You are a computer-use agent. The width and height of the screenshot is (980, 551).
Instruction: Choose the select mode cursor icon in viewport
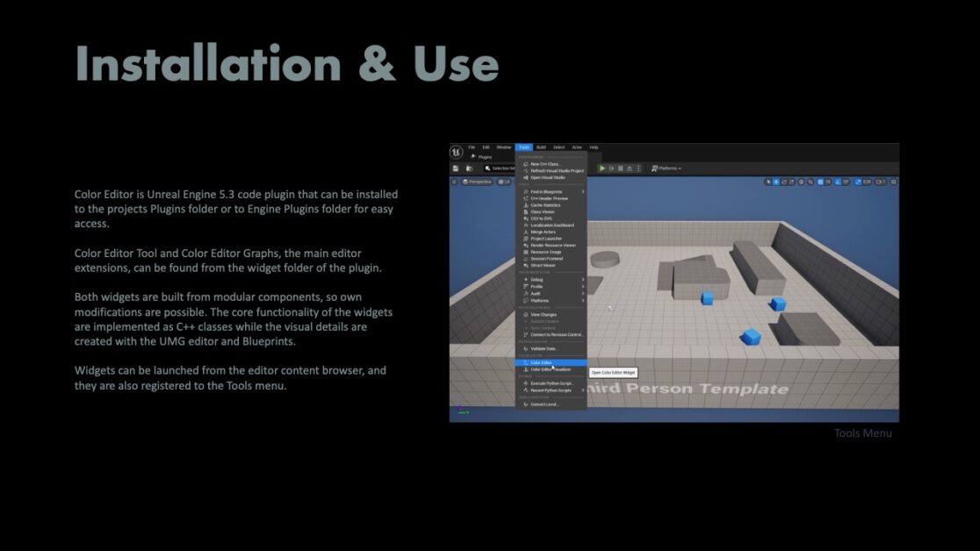coord(768,182)
